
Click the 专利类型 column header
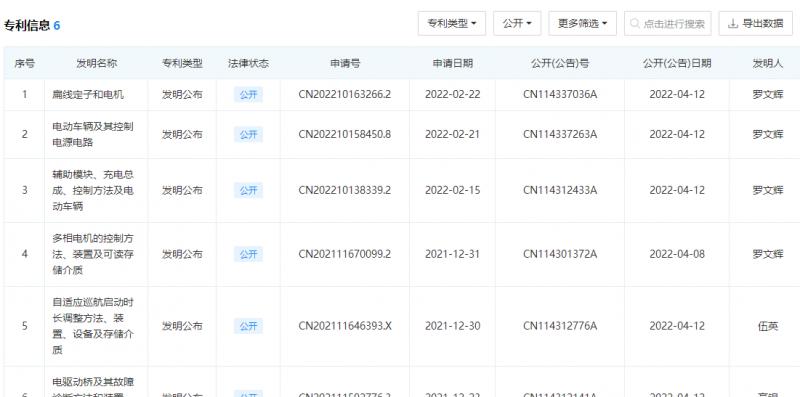182,63
